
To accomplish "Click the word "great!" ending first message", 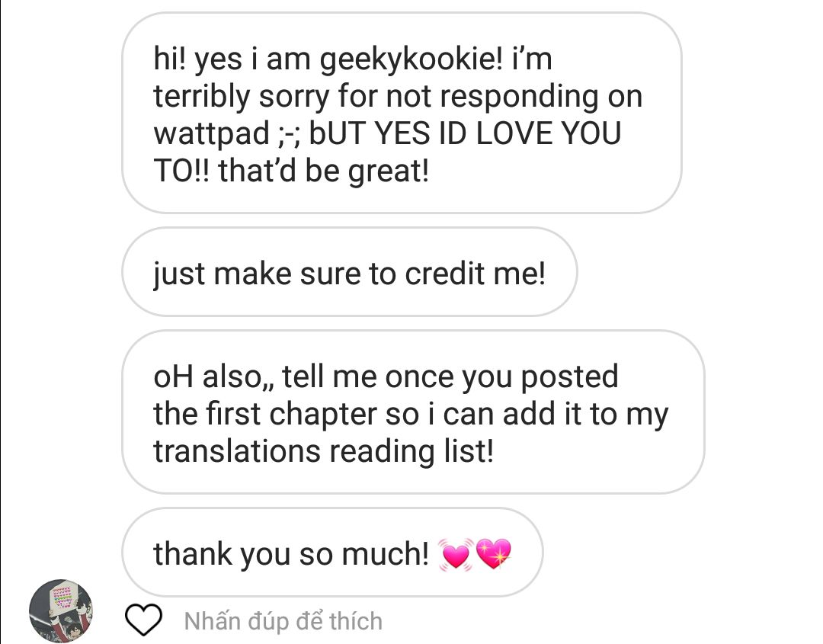I will pyautogui.click(x=389, y=171).
